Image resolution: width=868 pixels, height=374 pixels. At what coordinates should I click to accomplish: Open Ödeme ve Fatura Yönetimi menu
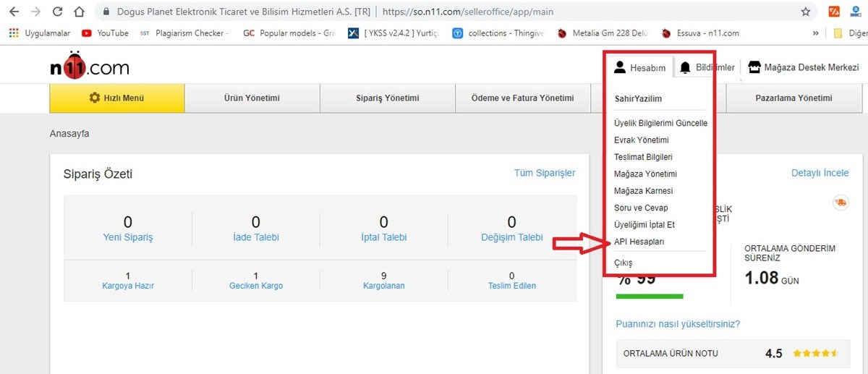[x=522, y=98]
